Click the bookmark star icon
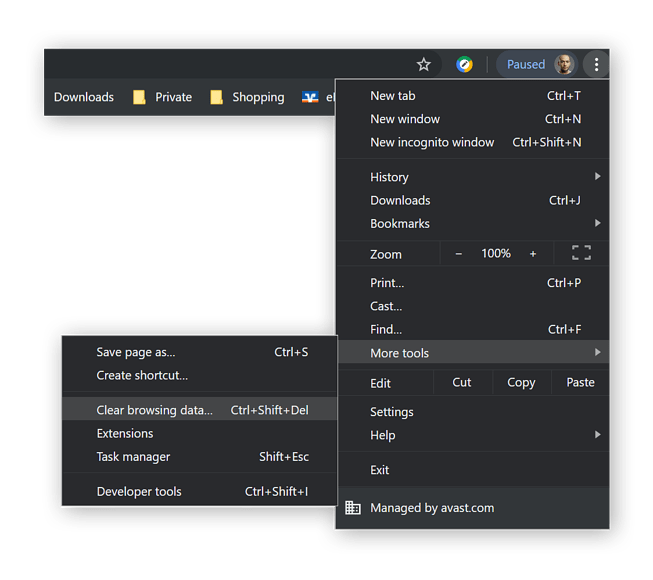 coord(423,65)
